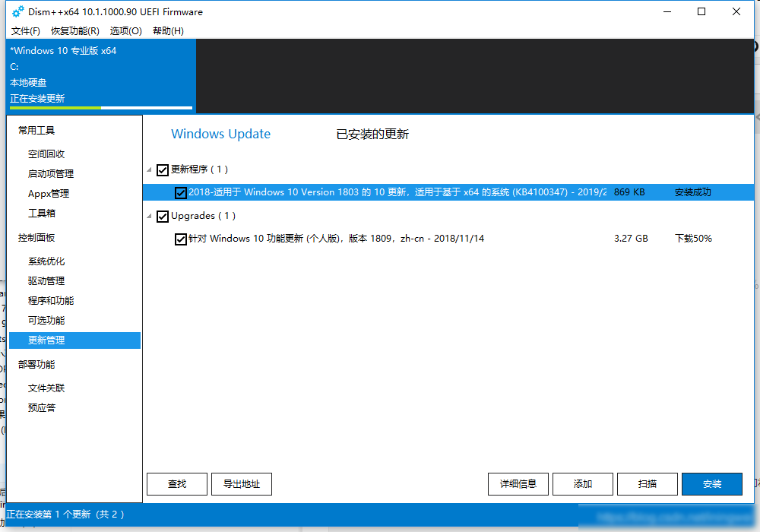This screenshot has width=760, height=532.
Task: Minimize the Dism++ window
Action: tap(667, 11)
